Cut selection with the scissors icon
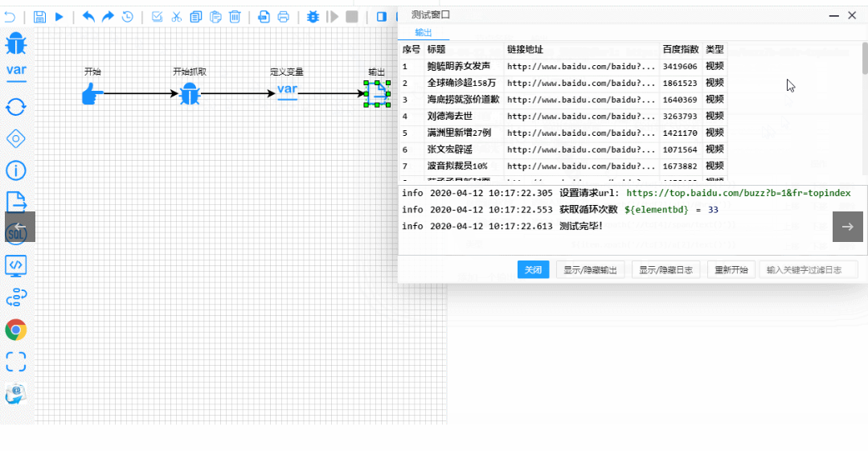This screenshot has width=868, height=451. point(177,17)
